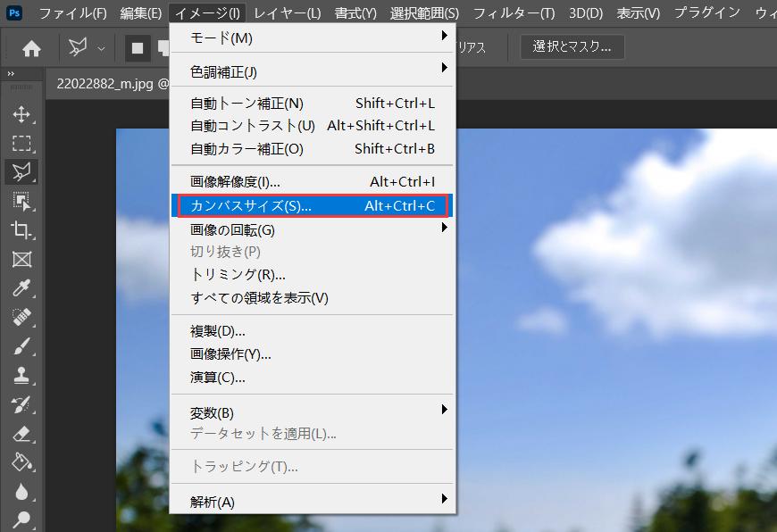Expand the モード(M) submenu
This screenshot has width=777, height=532.
coord(312,37)
